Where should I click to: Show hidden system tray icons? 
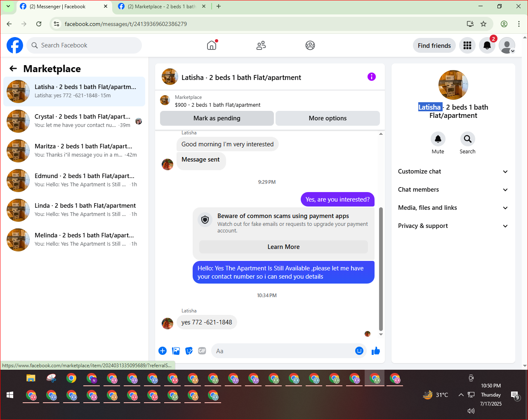coord(461,395)
